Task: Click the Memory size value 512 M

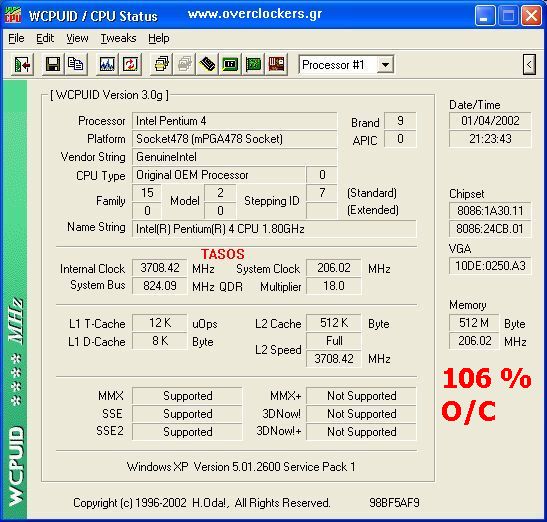Action: pos(474,323)
